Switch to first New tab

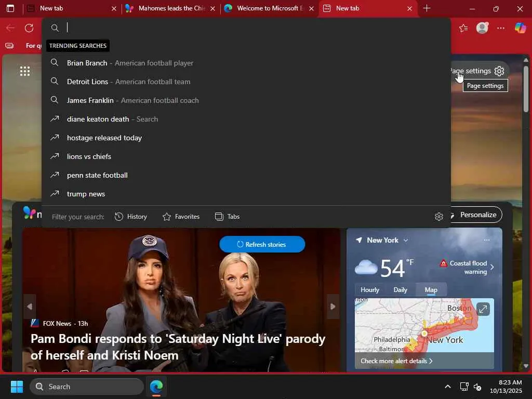click(71, 8)
